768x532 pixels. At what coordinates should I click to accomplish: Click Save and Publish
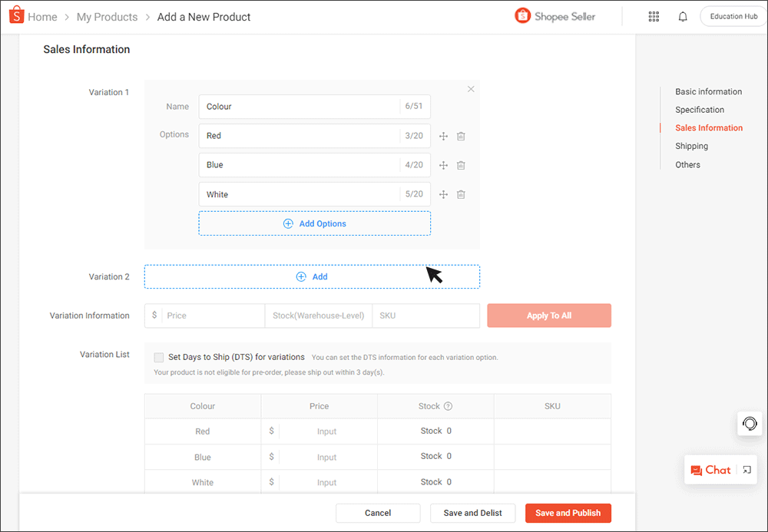(568, 513)
